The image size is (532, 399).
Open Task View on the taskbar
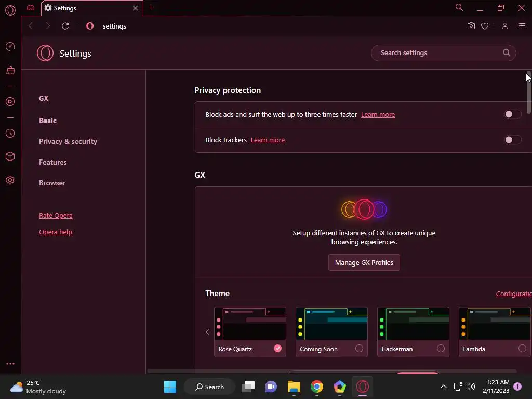click(x=248, y=387)
